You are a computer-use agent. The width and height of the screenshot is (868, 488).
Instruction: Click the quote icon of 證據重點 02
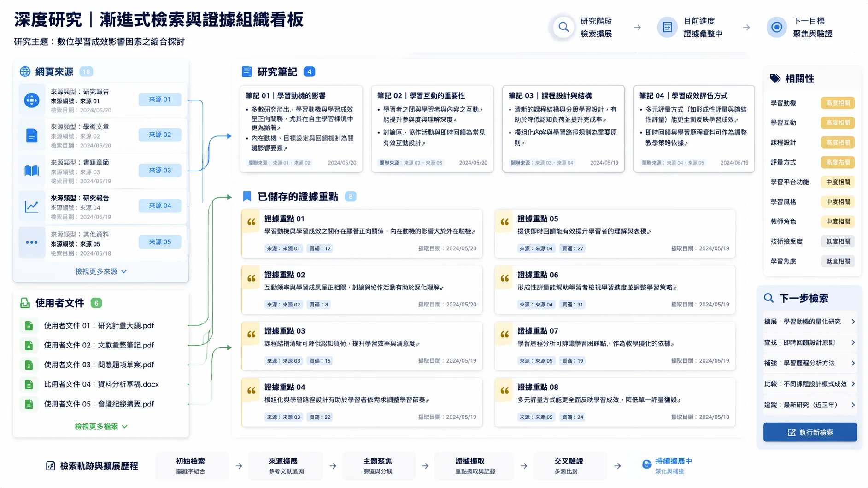coord(251,278)
